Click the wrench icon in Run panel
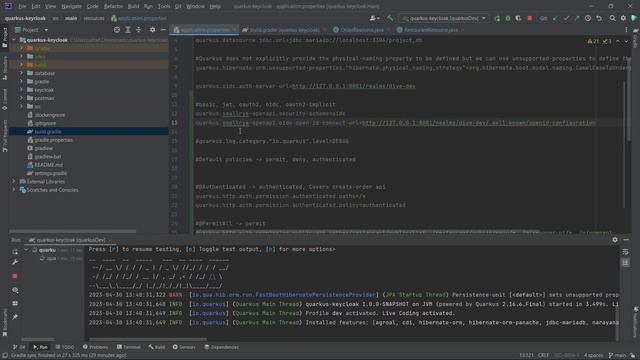This screenshot has width=640, height=360. click(15, 262)
